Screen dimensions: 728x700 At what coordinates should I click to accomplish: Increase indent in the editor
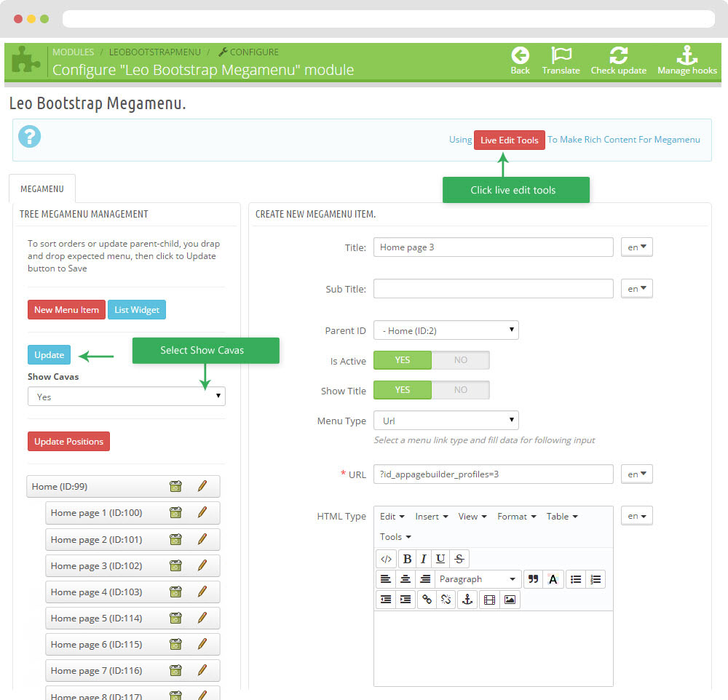[x=405, y=600]
